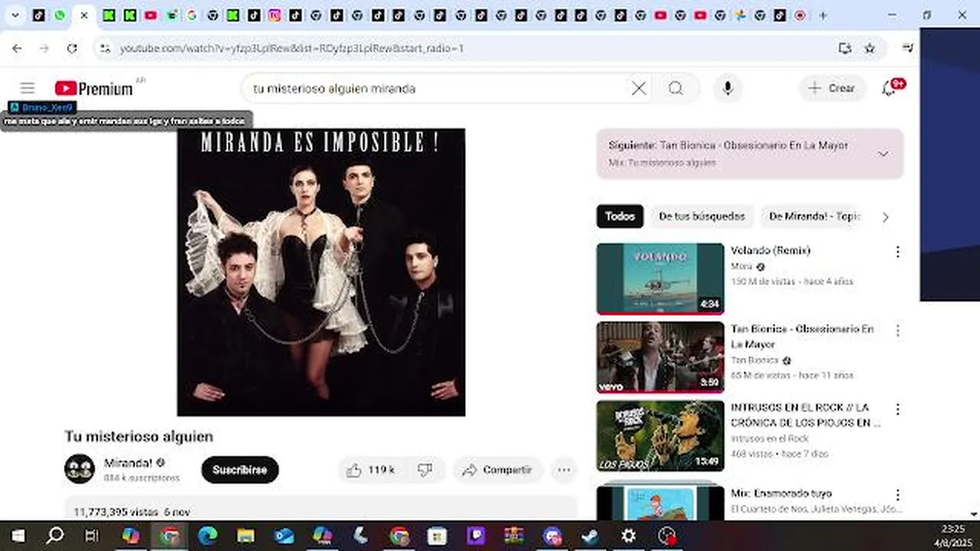Close the active YouTube tab
980x551 pixels.
[83, 15]
